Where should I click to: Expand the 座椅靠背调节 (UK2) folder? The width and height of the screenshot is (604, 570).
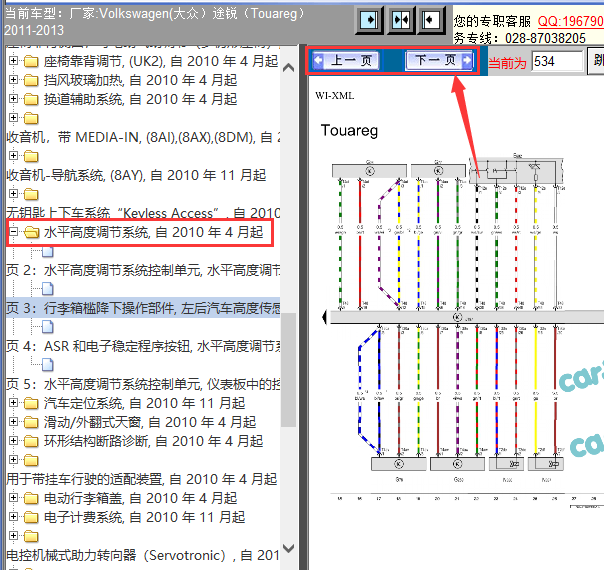(13, 60)
